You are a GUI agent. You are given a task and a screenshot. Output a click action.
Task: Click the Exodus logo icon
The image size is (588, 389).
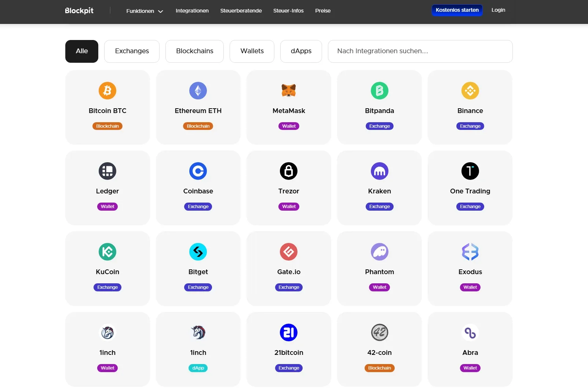point(470,252)
